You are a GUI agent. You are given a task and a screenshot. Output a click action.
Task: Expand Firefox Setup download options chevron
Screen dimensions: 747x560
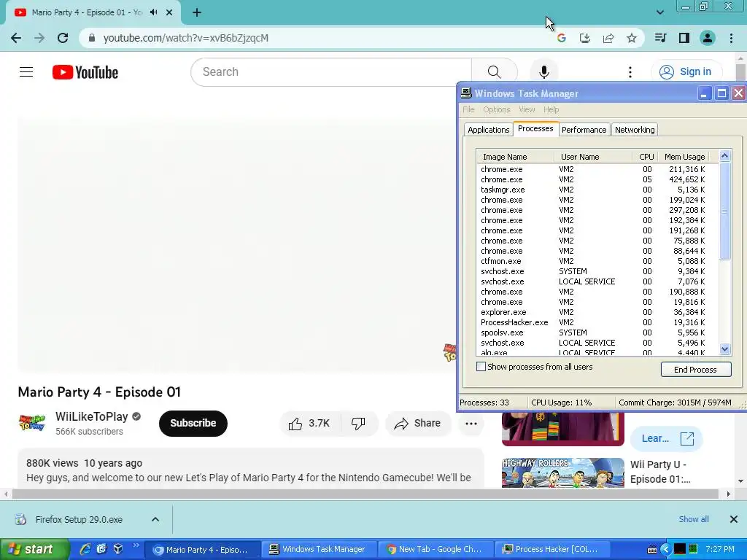(155, 519)
